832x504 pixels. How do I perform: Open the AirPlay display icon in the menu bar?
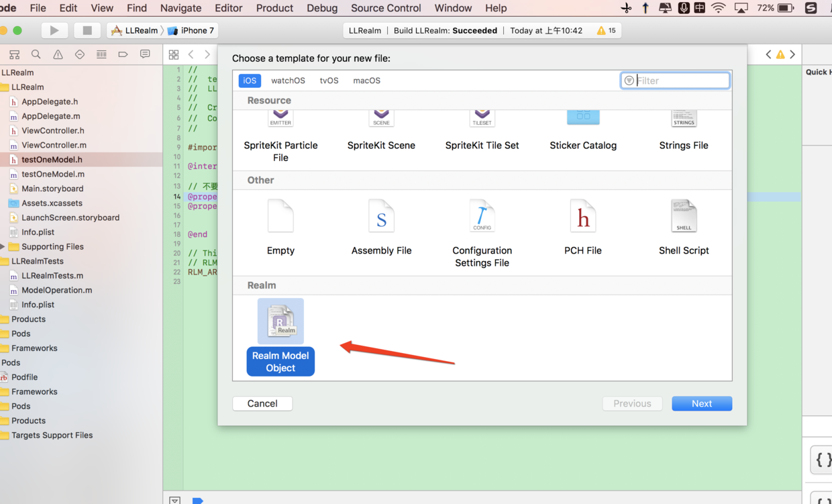coord(741,8)
